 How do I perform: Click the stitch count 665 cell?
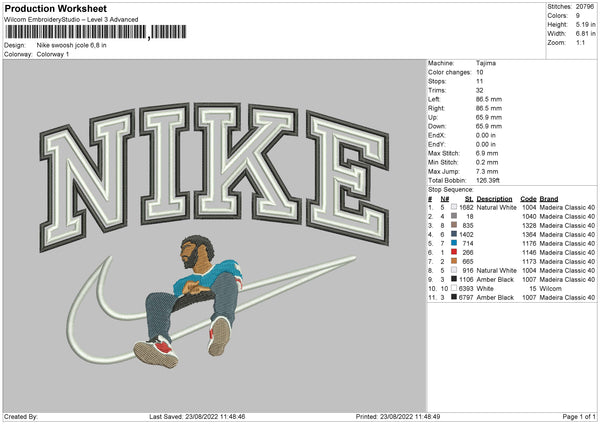coord(468,261)
